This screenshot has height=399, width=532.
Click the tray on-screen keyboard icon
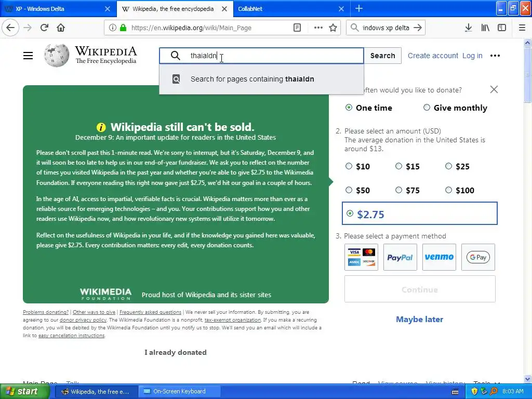[x=455, y=392]
